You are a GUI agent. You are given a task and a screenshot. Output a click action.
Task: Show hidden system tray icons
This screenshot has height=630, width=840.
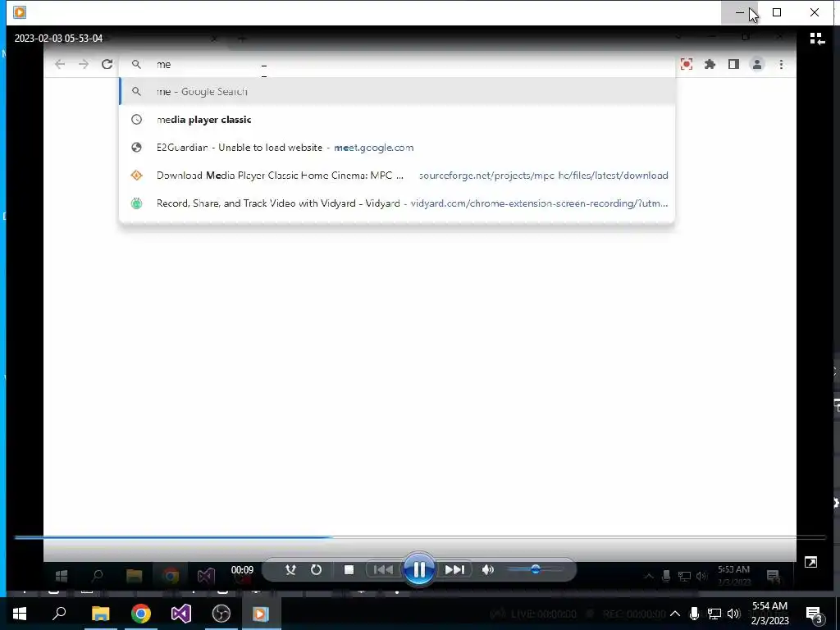[675, 614]
